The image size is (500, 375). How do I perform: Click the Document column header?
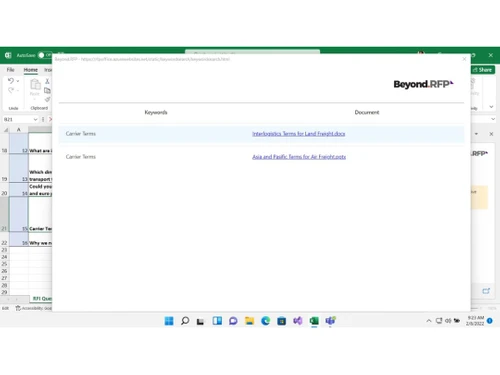[x=367, y=112]
